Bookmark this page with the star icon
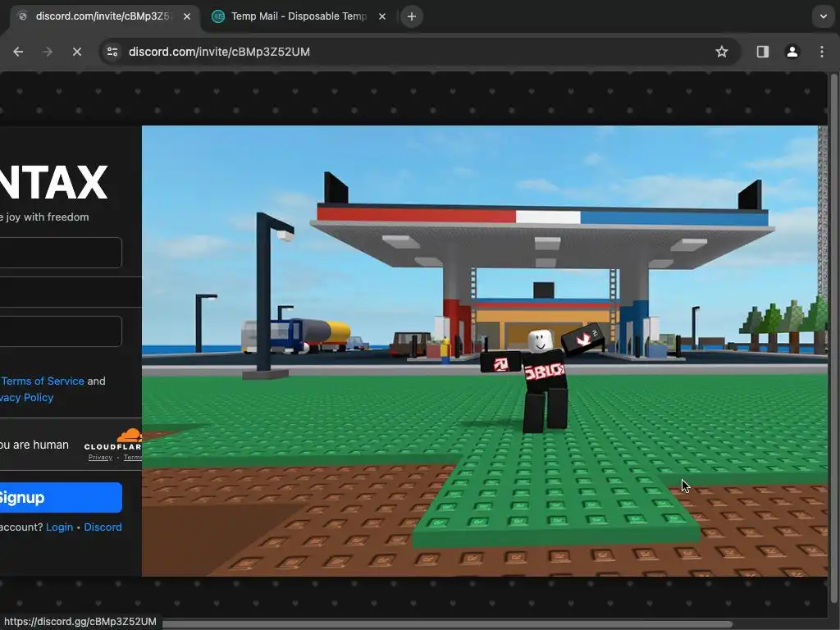This screenshot has height=630, width=840. click(x=722, y=52)
